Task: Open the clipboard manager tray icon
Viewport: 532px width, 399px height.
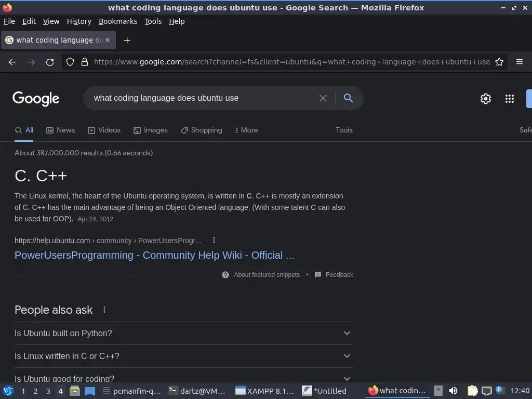Action: (x=472, y=391)
